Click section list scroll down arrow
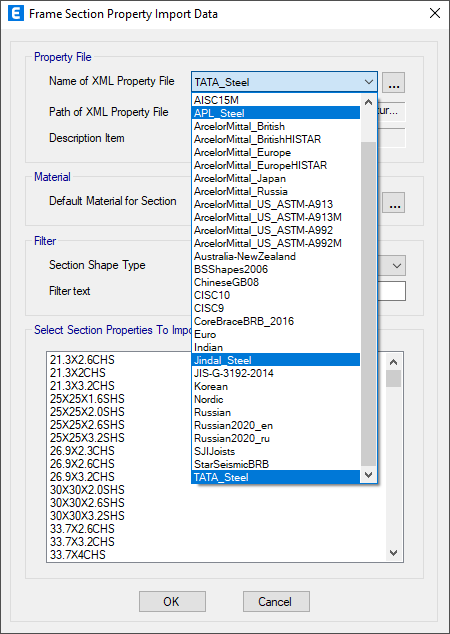This screenshot has height=634, width=450. (x=393, y=552)
